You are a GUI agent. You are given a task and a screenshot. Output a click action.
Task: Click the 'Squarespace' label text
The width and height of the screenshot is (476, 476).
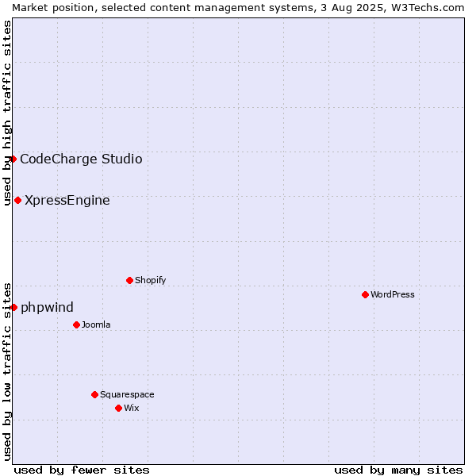[127, 394]
